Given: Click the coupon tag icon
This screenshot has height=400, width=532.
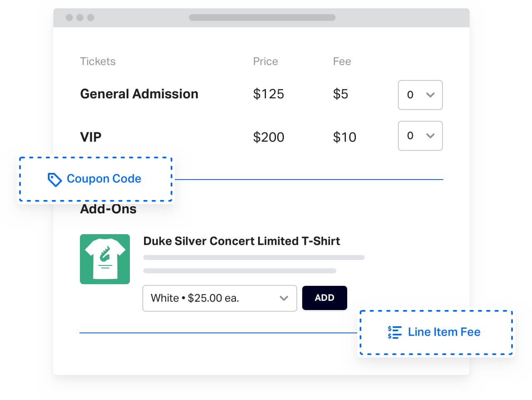Looking at the screenshot, I should pos(54,179).
